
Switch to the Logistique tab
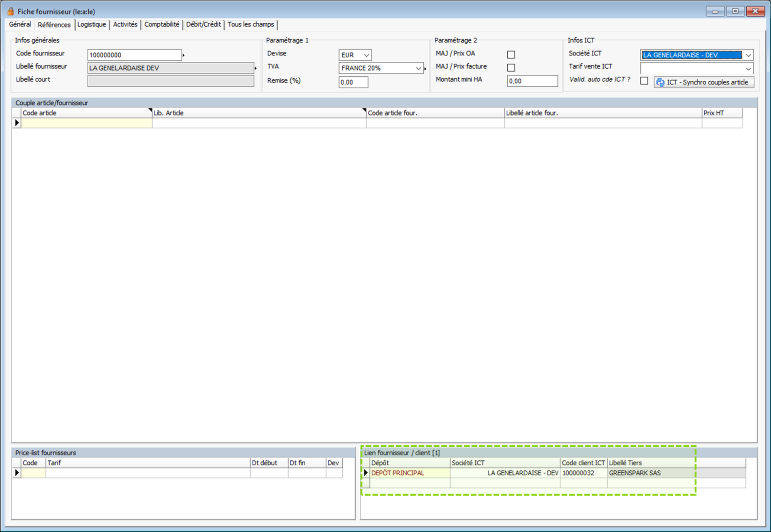pos(91,24)
